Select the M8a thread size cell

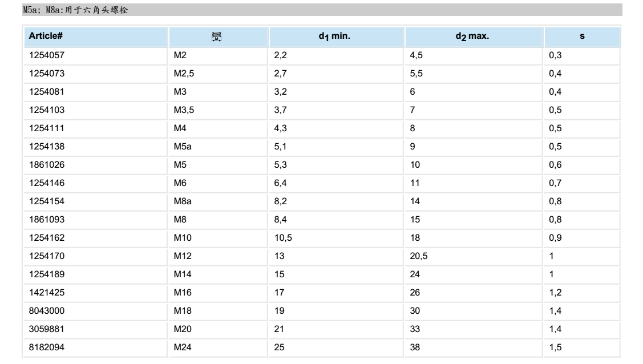[183, 201]
